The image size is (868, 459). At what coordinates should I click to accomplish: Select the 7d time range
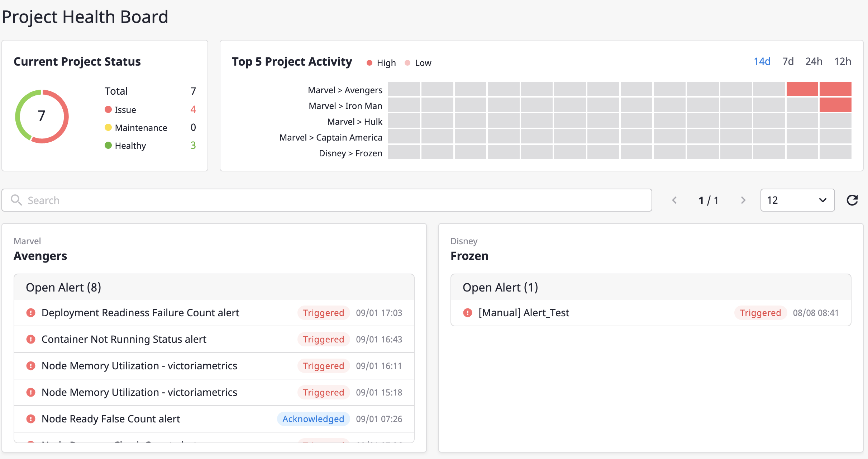click(788, 61)
